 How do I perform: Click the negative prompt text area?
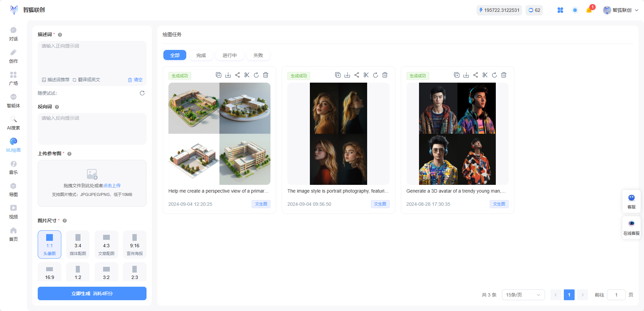coord(92,129)
